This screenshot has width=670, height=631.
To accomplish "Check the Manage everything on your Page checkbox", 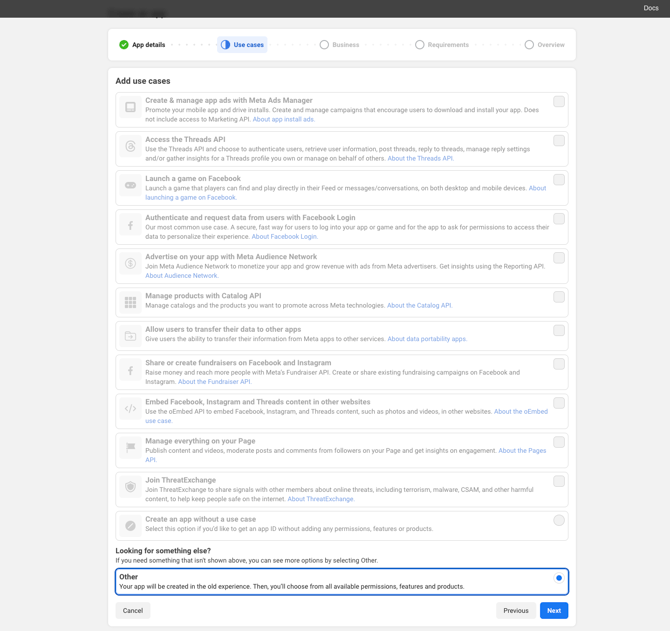I will pos(558,442).
